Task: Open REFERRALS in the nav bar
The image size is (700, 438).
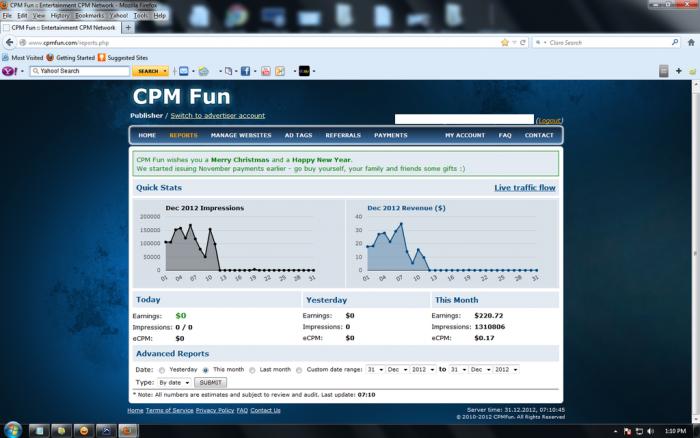Action: tap(343, 135)
